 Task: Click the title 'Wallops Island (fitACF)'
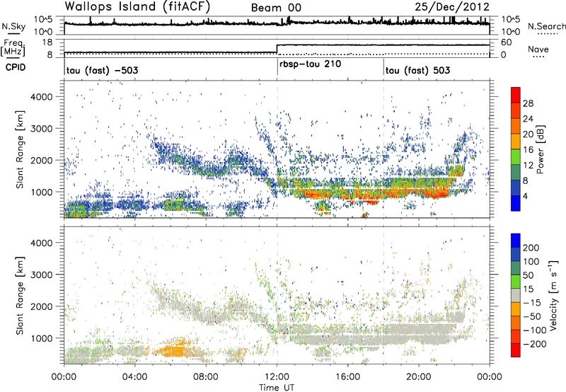coord(137,6)
